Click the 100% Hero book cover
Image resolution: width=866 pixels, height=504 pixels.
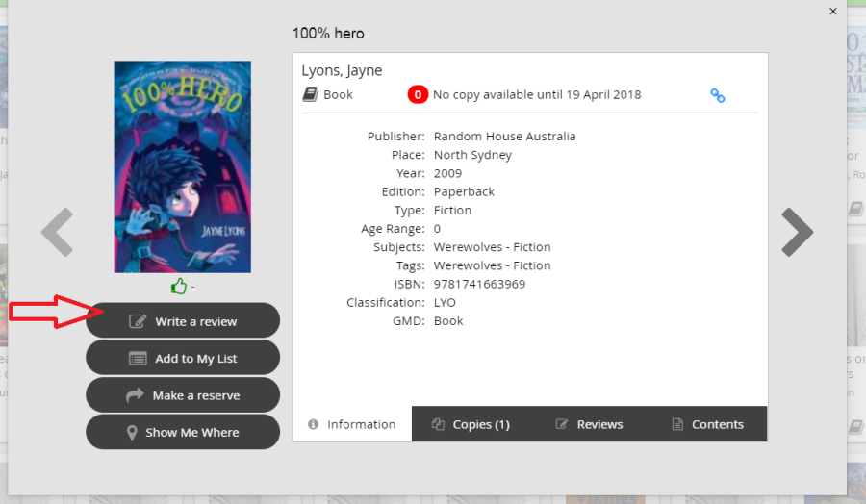click(x=182, y=167)
